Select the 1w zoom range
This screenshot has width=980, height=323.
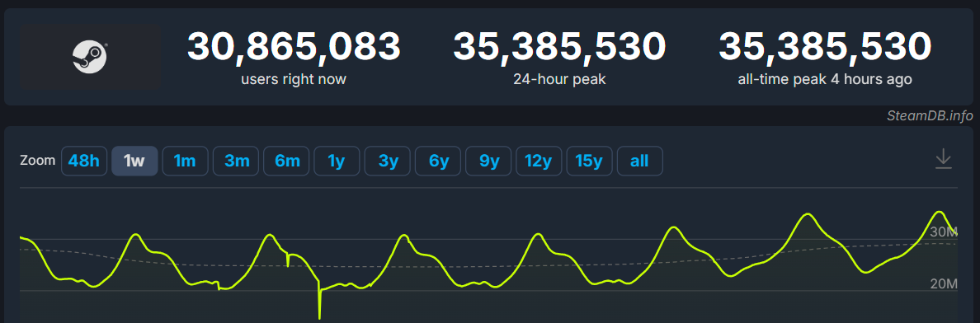click(134, 161)
